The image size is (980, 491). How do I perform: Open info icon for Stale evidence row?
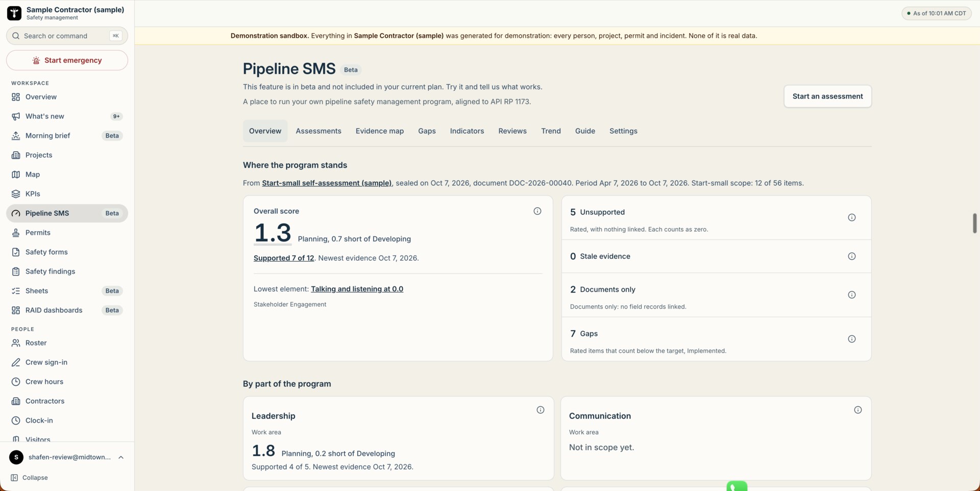click(x=852, y=256)
